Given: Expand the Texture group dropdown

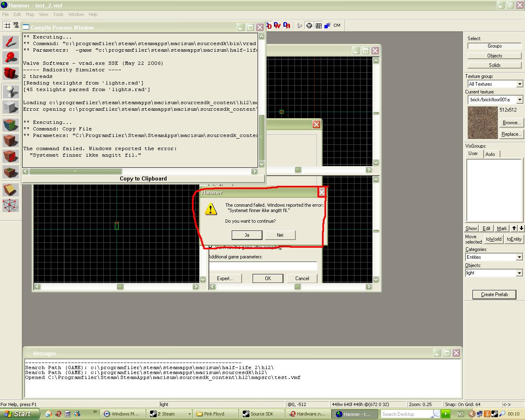Looking at the screenshot, I should 520,84.
